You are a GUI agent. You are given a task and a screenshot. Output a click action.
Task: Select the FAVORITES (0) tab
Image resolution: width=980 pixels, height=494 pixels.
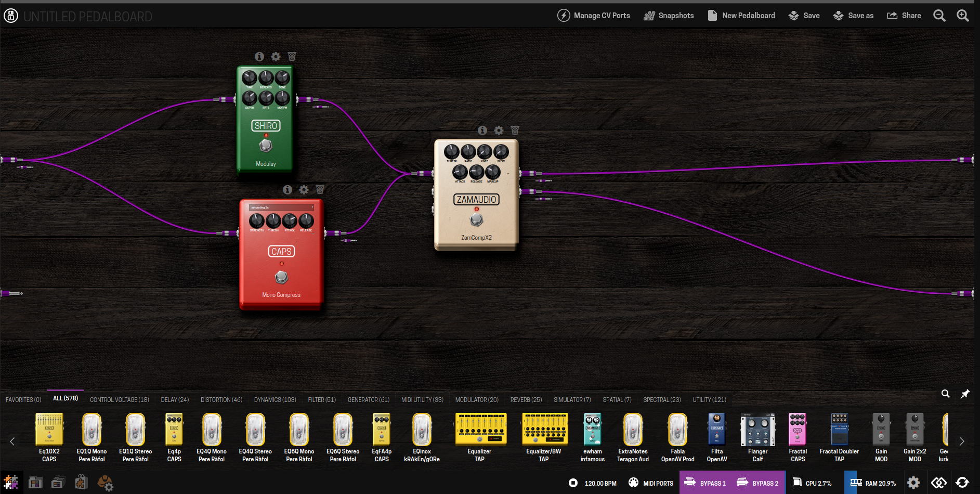23,400
